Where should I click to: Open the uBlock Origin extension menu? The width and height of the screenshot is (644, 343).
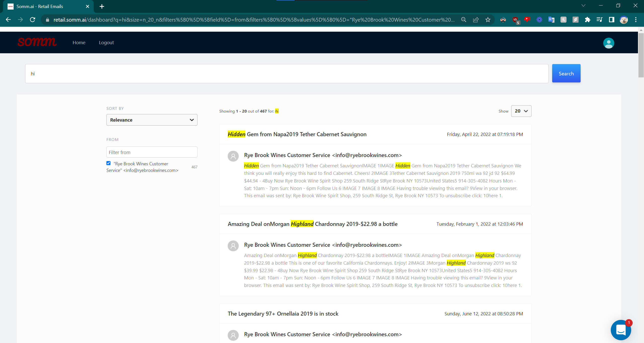[x=515, y=20]
